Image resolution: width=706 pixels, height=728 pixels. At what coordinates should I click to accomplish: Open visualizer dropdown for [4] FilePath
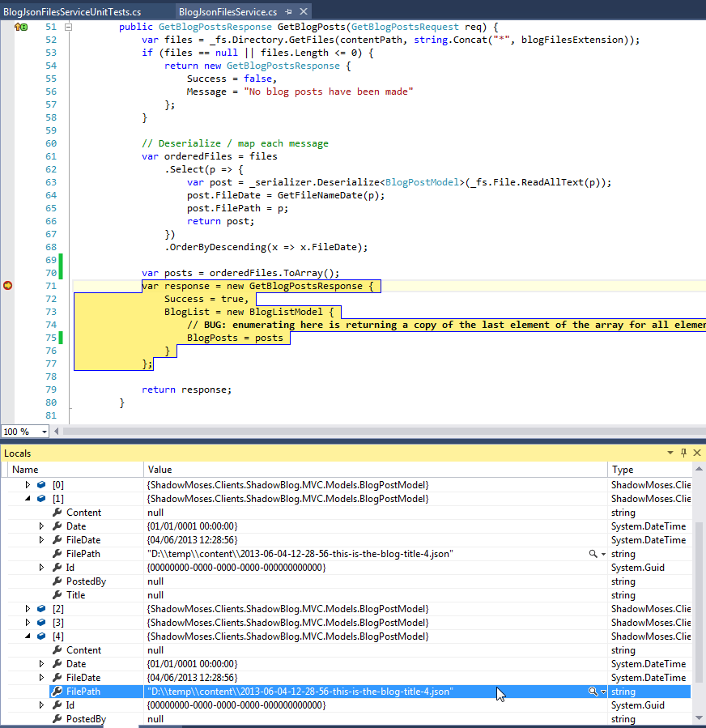pos(603,692)
